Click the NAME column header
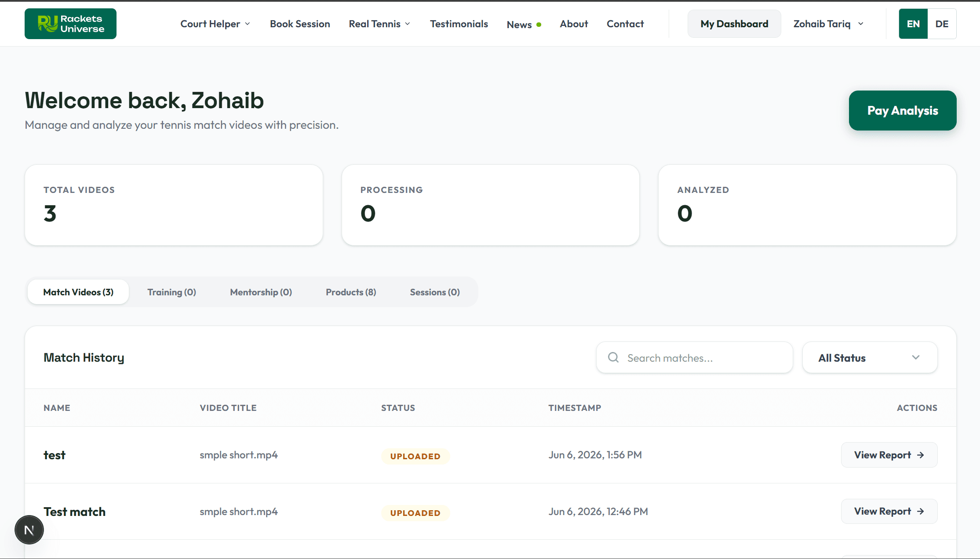The width and height of the screenshot is (980, 559). pyautogui.click(x=57, y=408)
